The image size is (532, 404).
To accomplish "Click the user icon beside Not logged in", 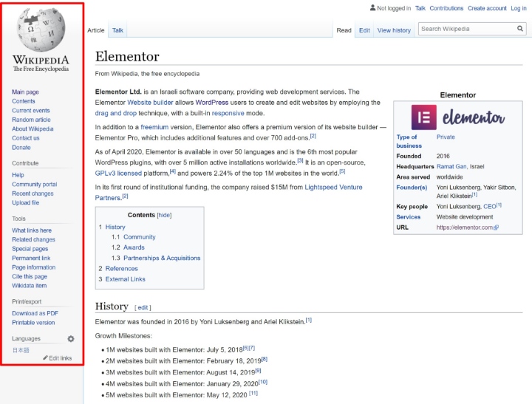I will 373,8.
